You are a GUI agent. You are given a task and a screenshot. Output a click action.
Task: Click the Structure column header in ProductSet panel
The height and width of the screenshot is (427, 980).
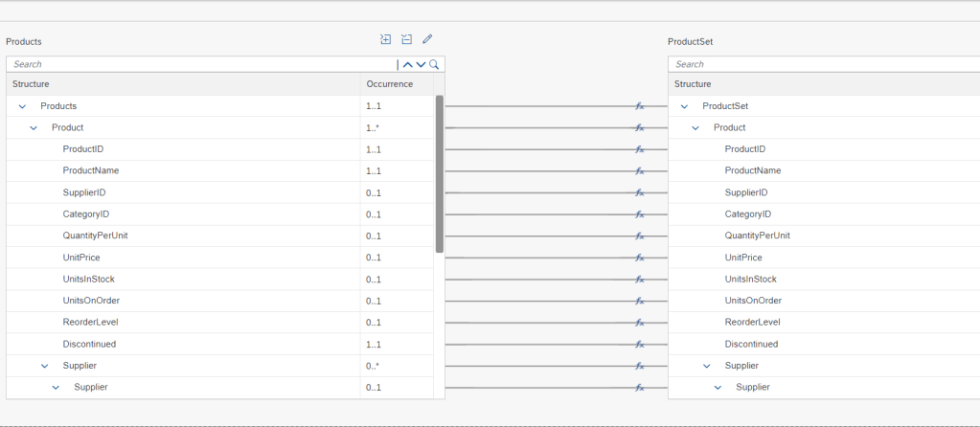692,84
